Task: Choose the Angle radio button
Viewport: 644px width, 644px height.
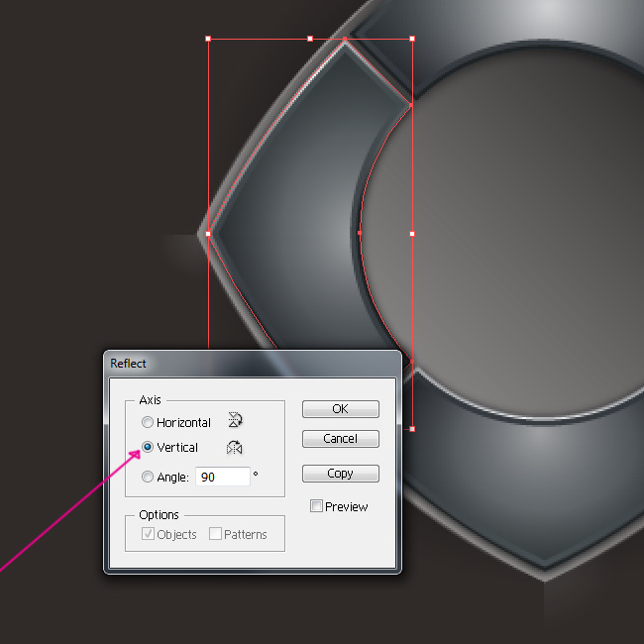Action: click(x=148, y=477)
